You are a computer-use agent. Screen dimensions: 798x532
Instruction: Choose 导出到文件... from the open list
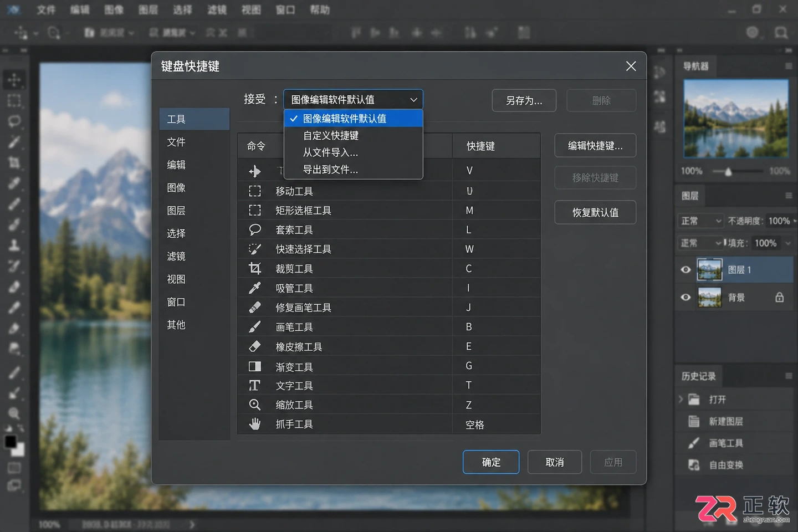tap(353, 170)
